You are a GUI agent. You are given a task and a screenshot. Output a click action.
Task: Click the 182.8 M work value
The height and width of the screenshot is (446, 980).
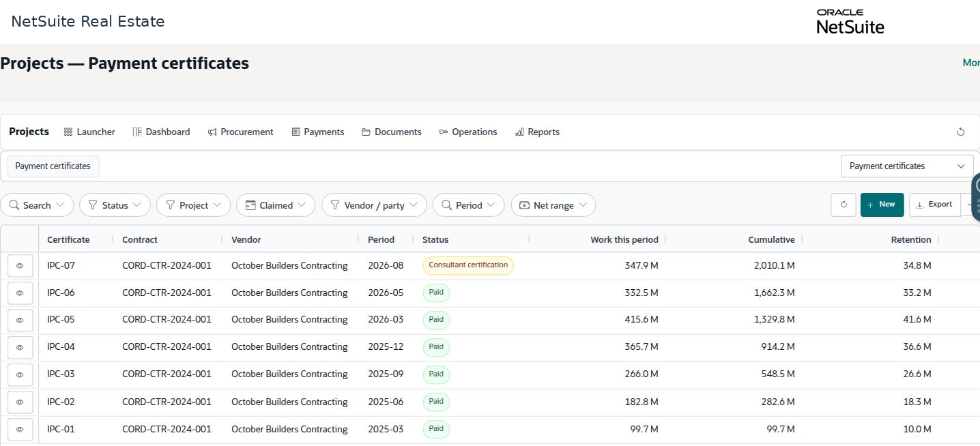642,402
